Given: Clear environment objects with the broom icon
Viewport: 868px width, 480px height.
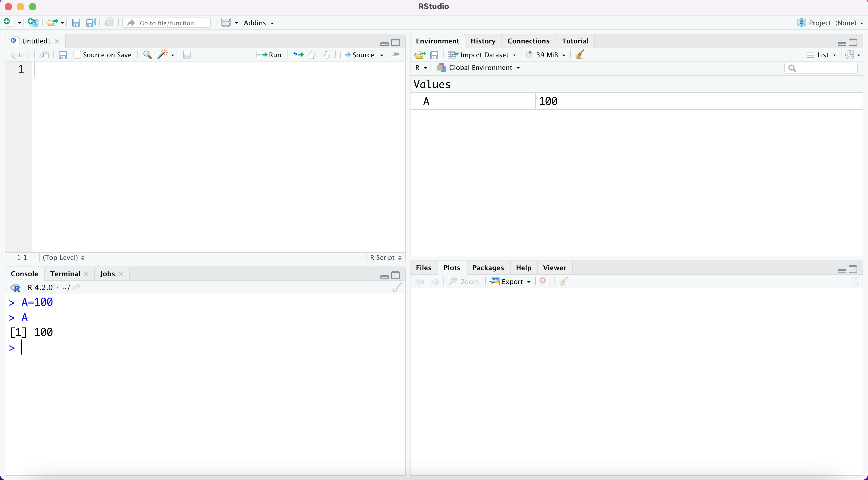Looking at the screenshot, I should tap(580, 55).
